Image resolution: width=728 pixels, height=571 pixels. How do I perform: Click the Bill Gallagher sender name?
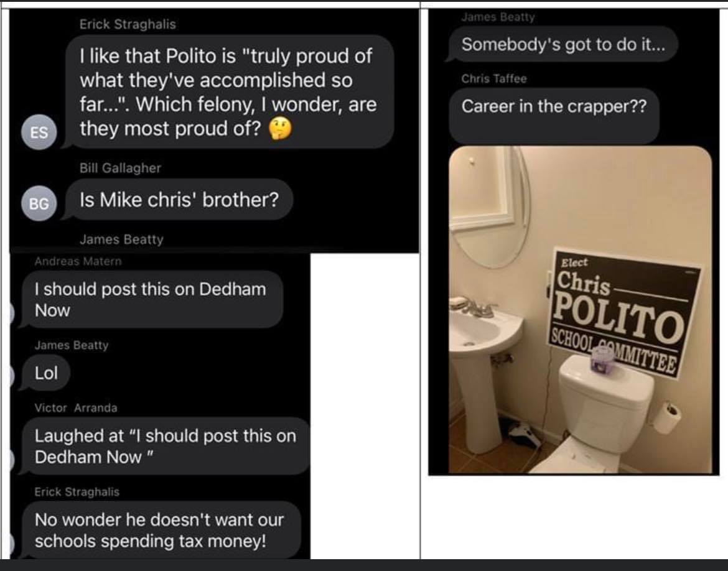[120, 168]
